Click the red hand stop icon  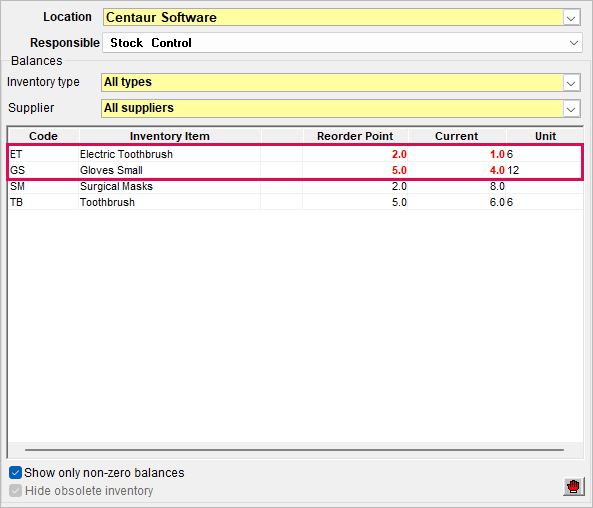click(573, 486)
